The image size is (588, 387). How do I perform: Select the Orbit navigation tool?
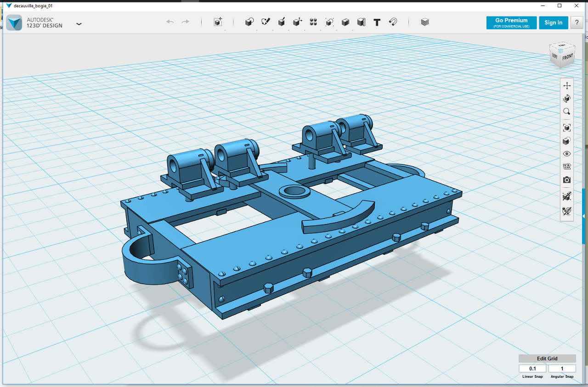567,99
